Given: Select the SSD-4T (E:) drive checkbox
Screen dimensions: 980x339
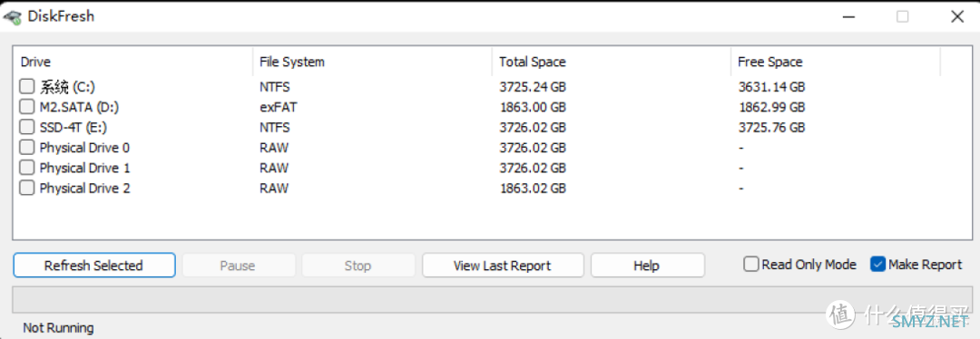Looking at the screenshot, I should click(x=27, y=128).
